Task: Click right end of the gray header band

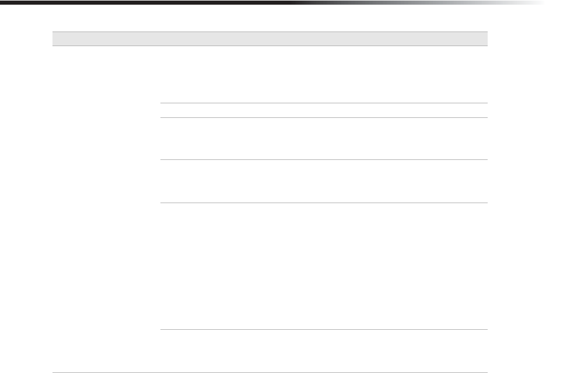Action: (480, 39)
